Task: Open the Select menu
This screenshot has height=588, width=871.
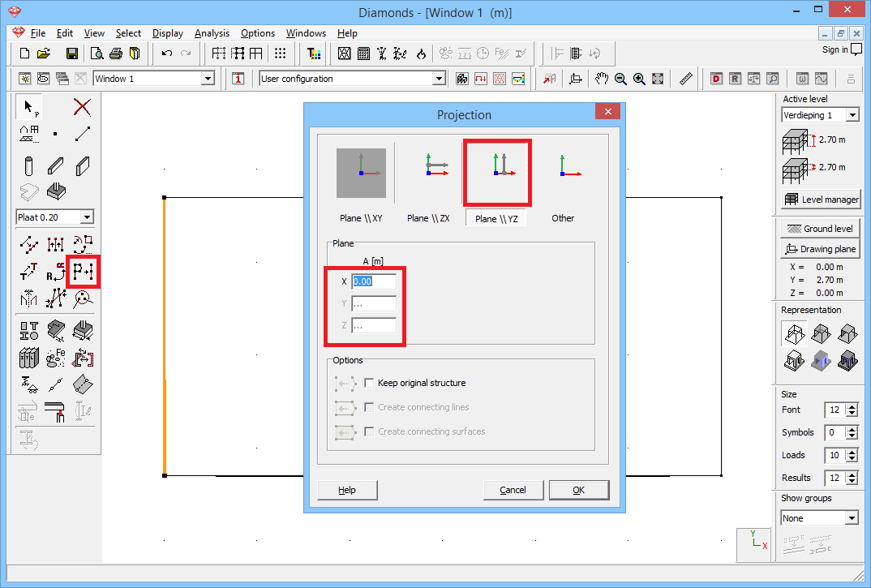Action: 128,33
